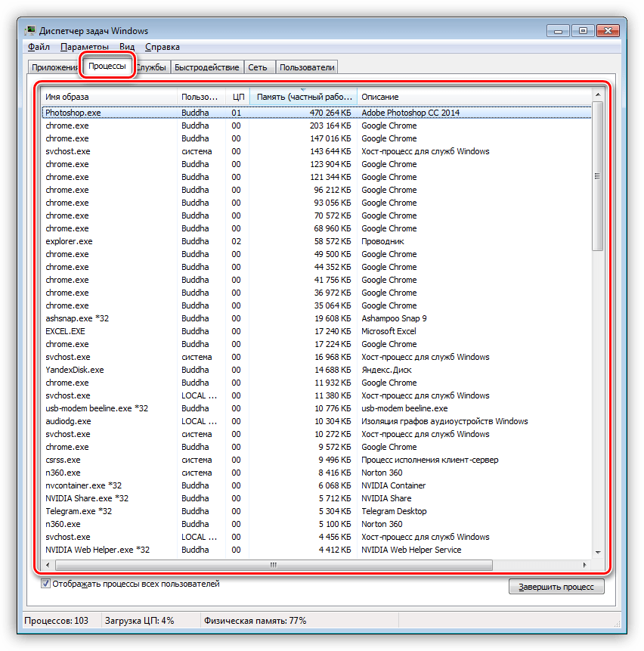Open the 'Справка' menu

(162, 47)
